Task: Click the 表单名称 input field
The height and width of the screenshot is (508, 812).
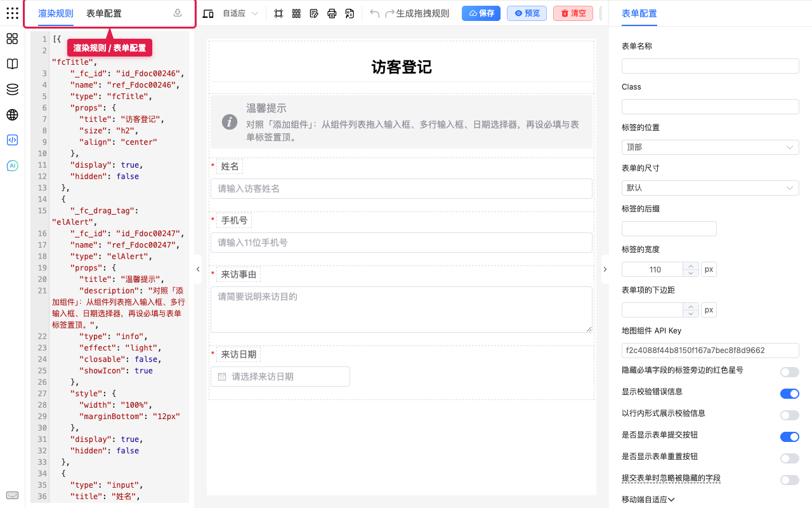Action: click(710, 66)
